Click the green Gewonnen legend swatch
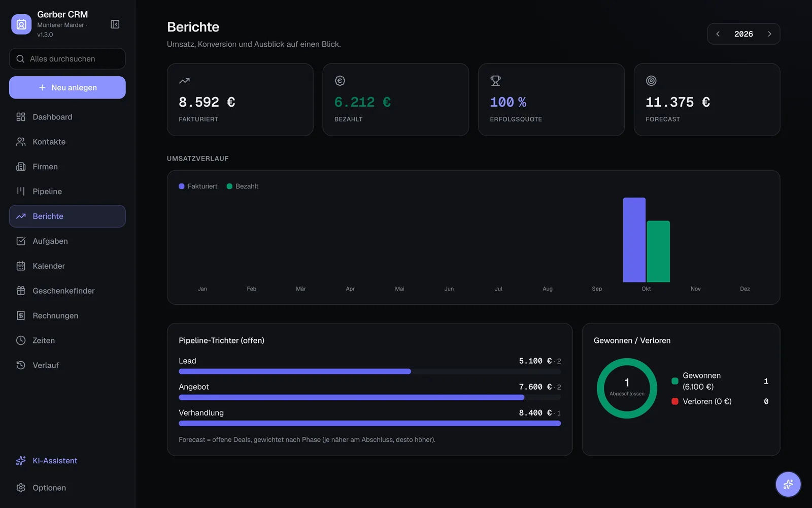The height and width of the screenshot is (508, 812). click(x=675, y=381)
